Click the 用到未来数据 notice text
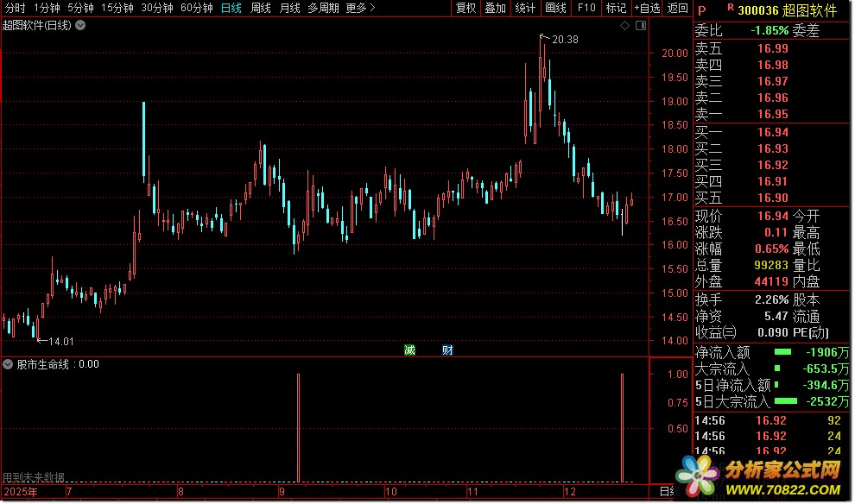855x504 pixels. coord(34,477)
